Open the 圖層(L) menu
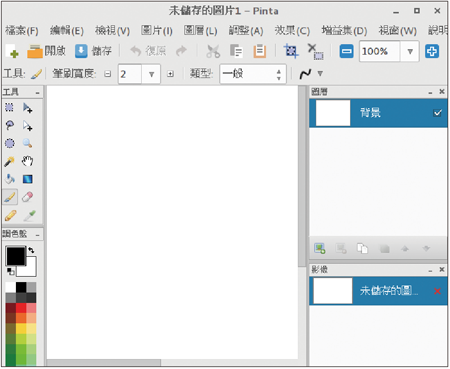 (201, 31)
